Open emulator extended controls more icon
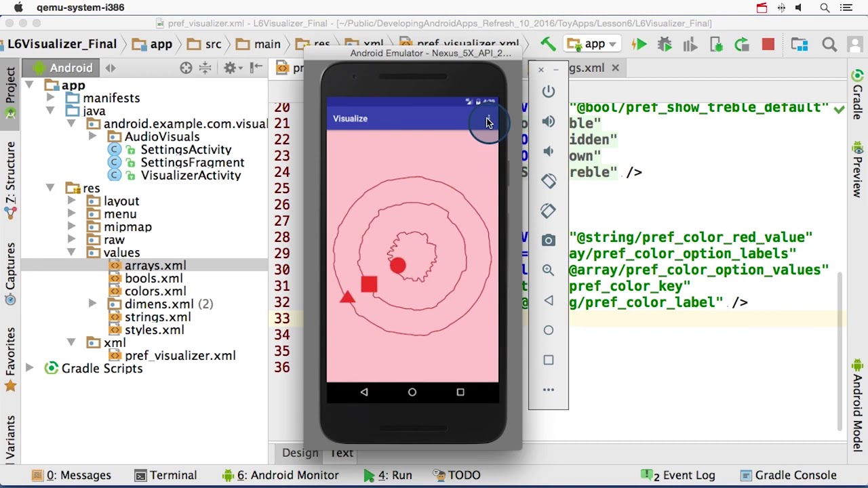 548,390
